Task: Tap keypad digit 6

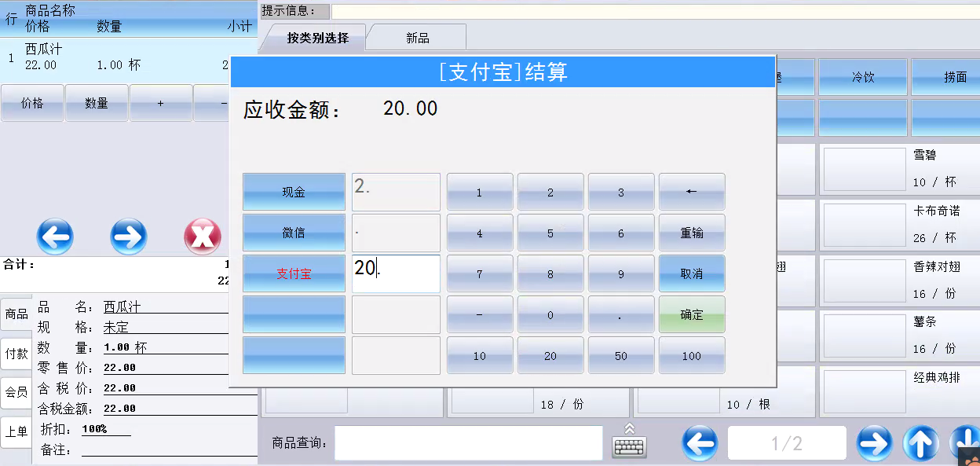Action: coord(621,233)
